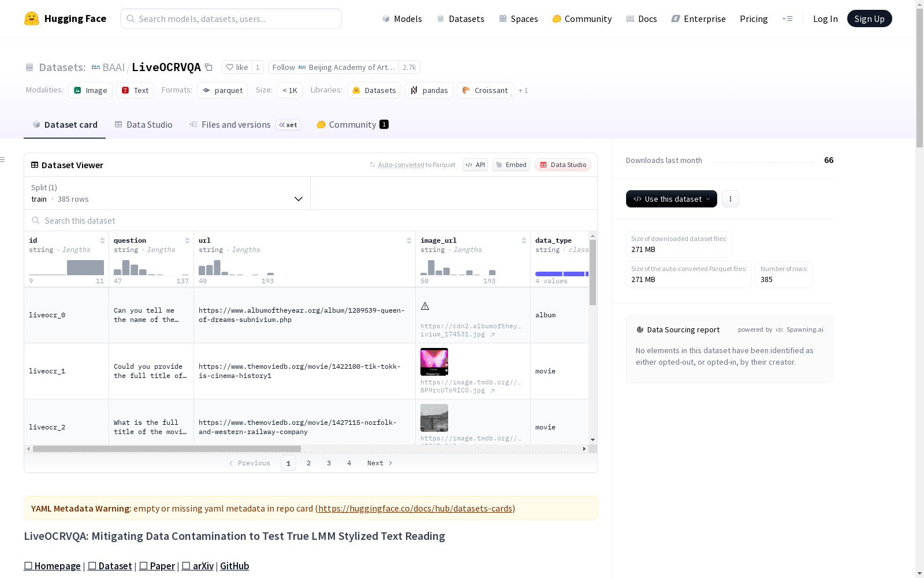Open the Homepage link
Image resolution: width=924 pixels, height=578 pixels.
(52, 566)
